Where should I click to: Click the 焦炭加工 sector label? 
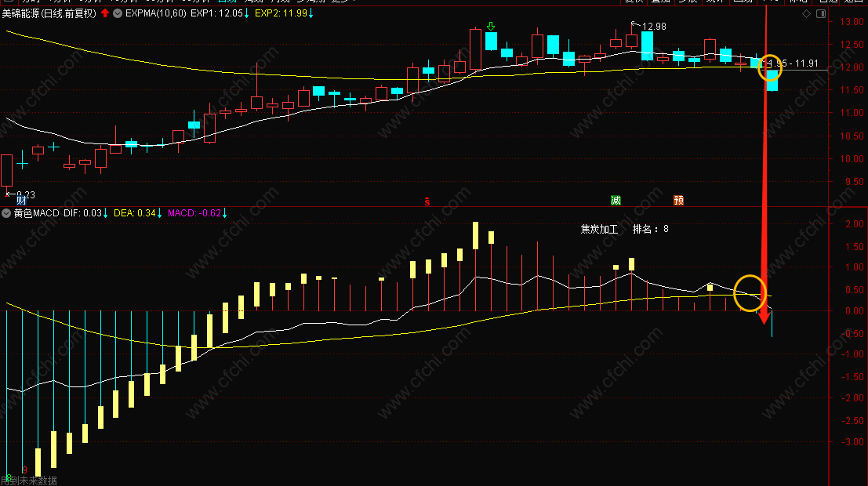599,229
